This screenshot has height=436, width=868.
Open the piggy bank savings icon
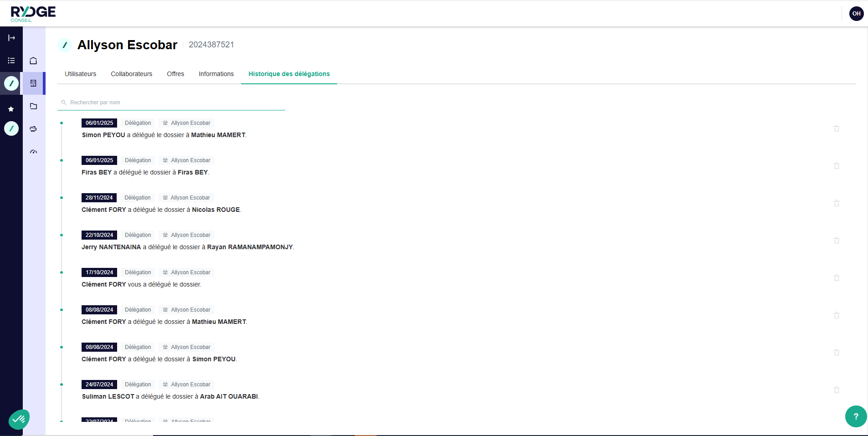(33, 129)
